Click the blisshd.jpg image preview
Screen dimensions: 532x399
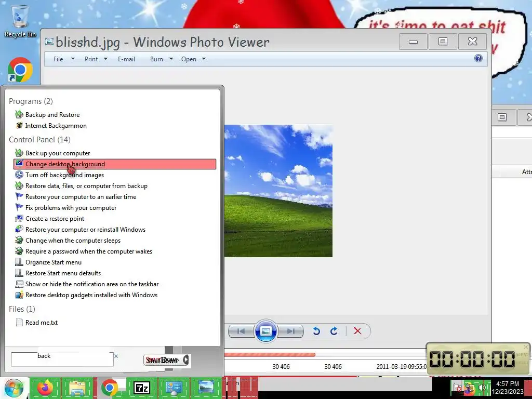[x=278, y=191]
